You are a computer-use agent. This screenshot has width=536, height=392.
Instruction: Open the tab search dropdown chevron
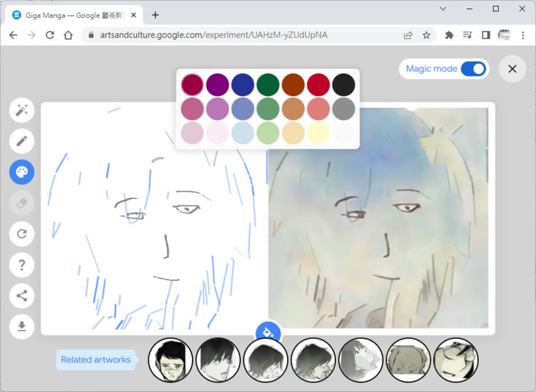click(443, 9)
